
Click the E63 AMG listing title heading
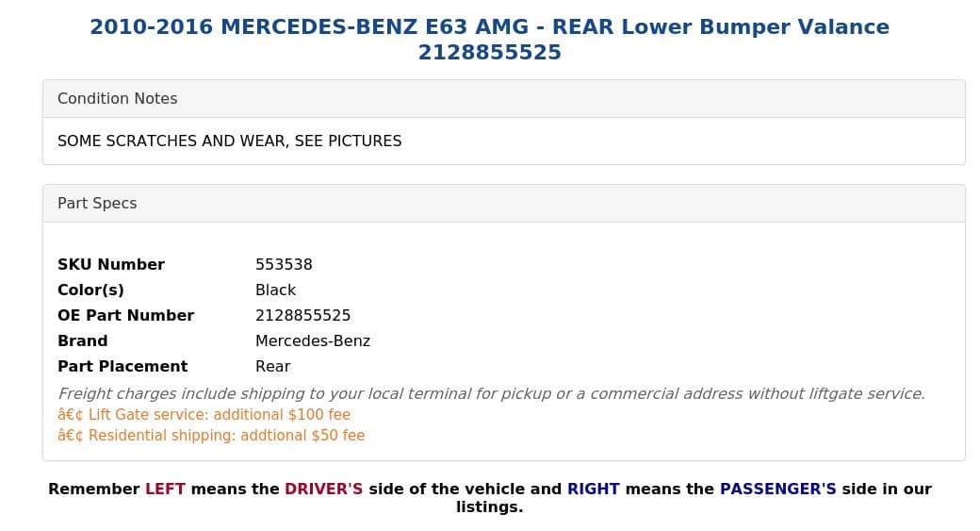click(x=489, y=39)
